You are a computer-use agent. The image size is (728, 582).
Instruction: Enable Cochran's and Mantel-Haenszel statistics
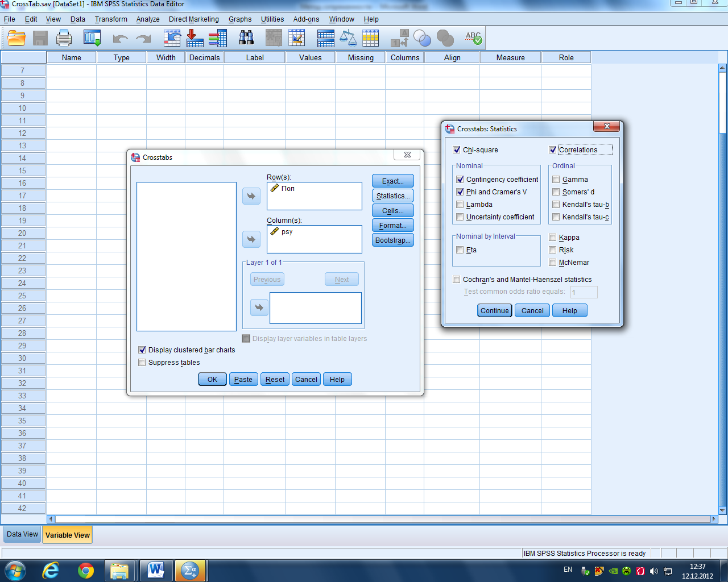click(x=457, y=280)
